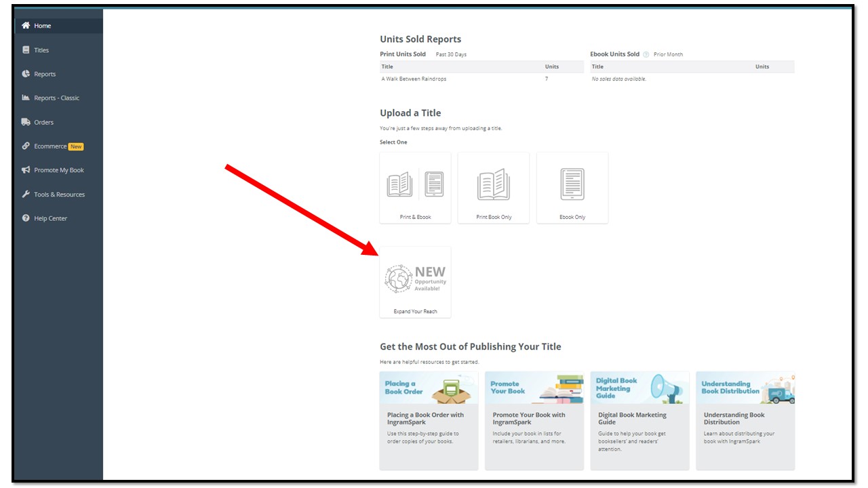Click Units column header in Ebook Units Sold

[x=762, y=66]
